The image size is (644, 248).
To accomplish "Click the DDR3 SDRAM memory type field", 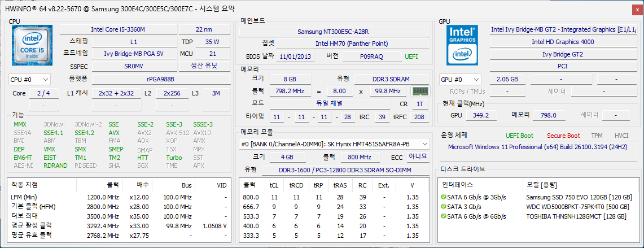I will click(x=391, y=79).
